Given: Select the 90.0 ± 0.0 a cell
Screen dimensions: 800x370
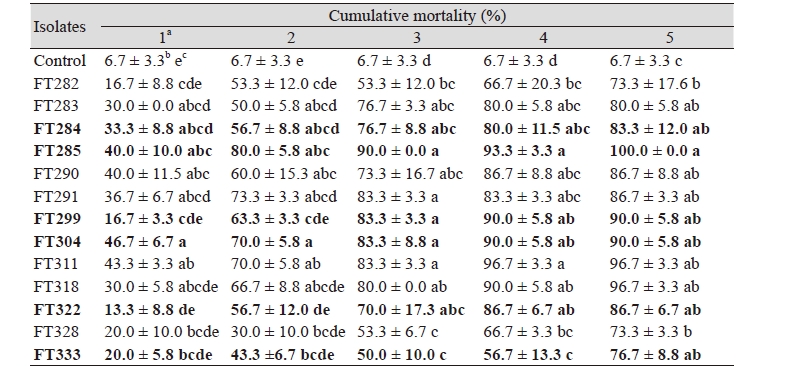Looking at the screenshot, I should (x=398, y=151).
